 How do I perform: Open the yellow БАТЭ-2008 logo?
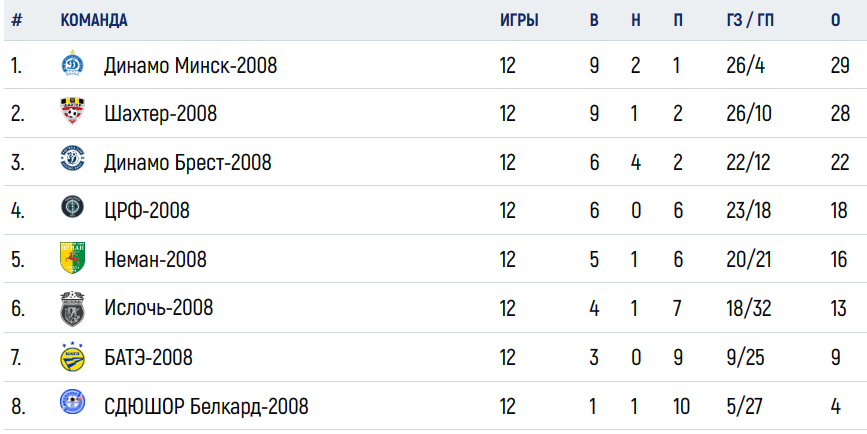tap(72, 357)
